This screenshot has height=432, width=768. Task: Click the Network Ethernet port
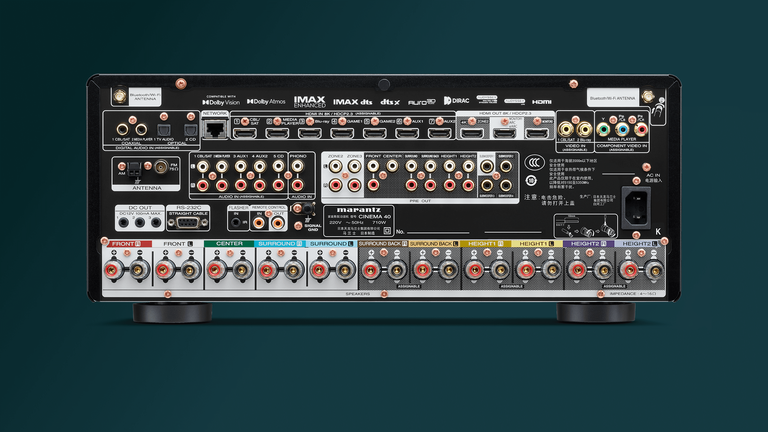(x=215, y=131)
